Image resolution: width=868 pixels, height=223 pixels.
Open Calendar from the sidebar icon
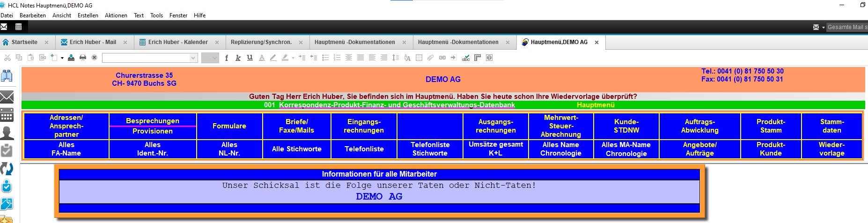7,115
